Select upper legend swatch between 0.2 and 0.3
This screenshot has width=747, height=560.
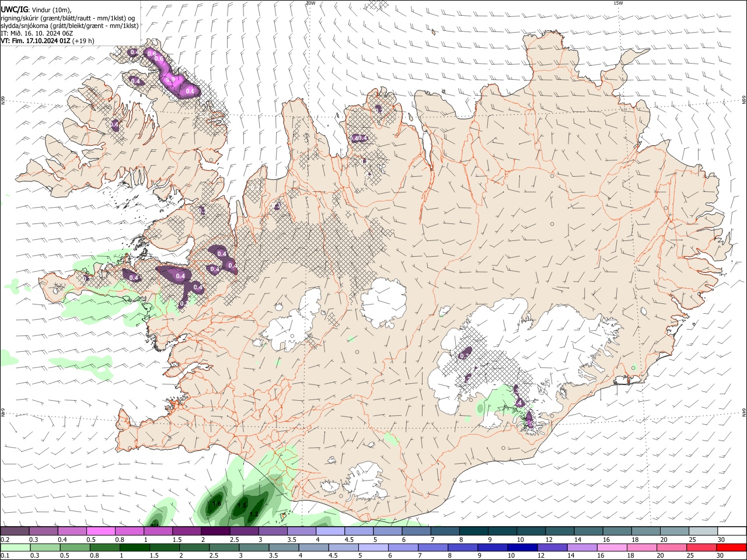(x=15, y=531)
